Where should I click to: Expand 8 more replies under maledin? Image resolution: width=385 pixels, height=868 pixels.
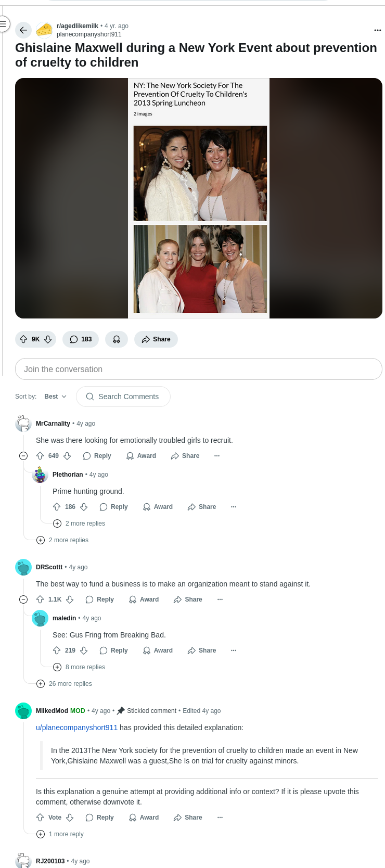[x=79, y=667]
